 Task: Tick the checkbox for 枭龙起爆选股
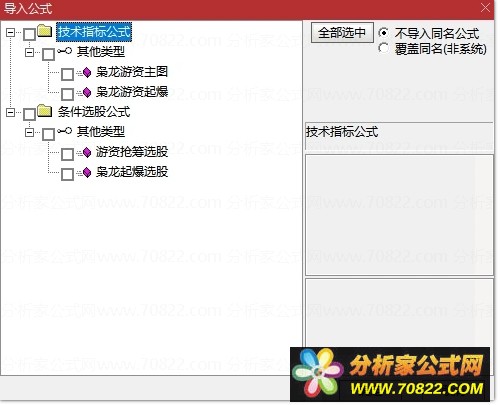click(x=68, y=174)
